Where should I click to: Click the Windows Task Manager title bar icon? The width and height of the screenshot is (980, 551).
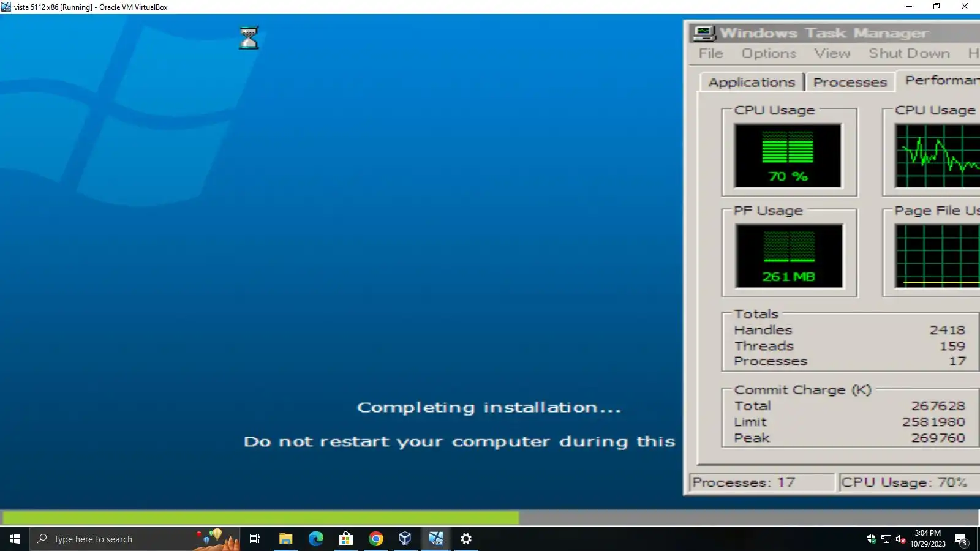pyautogui.click(x=703, y=33)
